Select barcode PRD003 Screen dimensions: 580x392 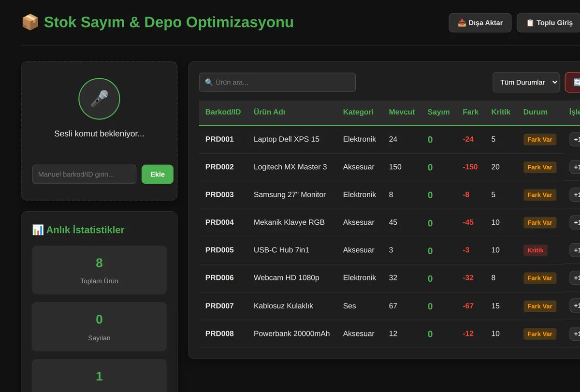[219, 195]
